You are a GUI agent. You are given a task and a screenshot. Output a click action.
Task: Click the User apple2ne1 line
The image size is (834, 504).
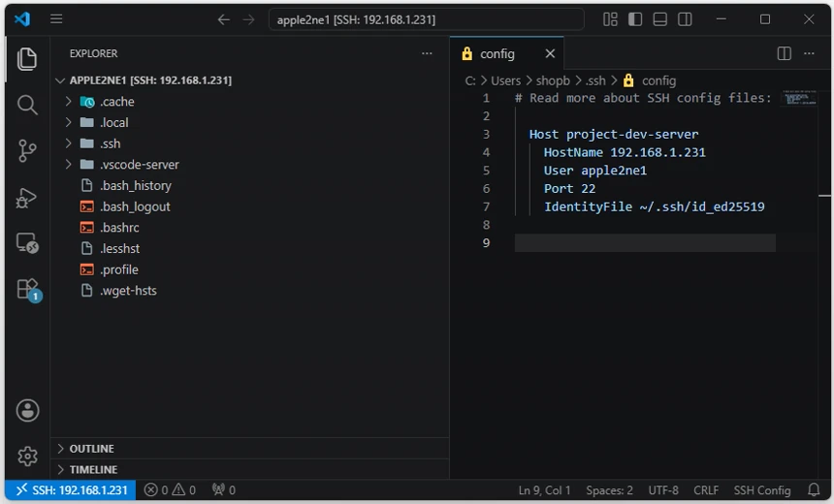[594, 171]
